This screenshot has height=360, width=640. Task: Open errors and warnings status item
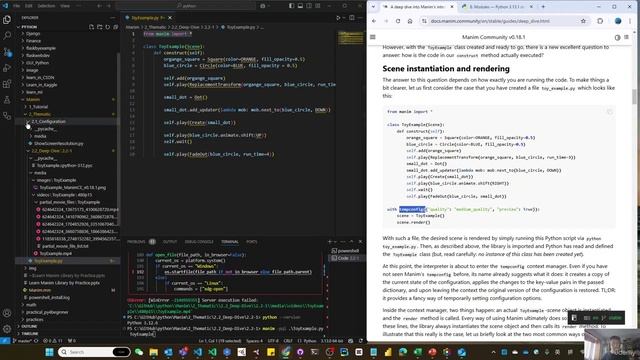pos(53,340)
